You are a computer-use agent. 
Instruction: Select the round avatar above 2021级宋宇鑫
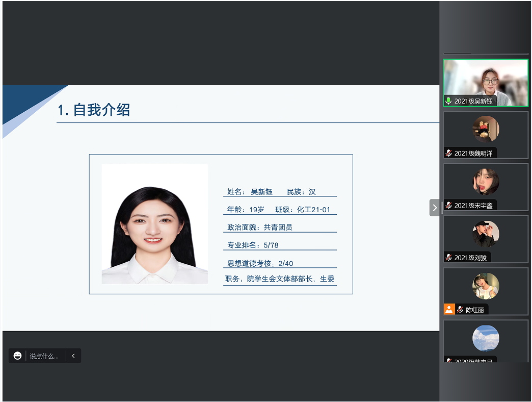[x=486, y=181]
